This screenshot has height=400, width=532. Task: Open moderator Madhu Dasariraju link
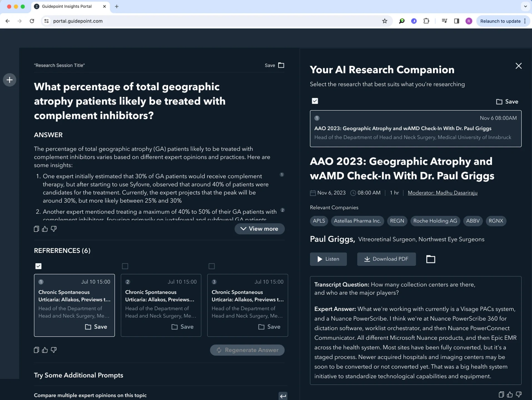tap(442, 193)
